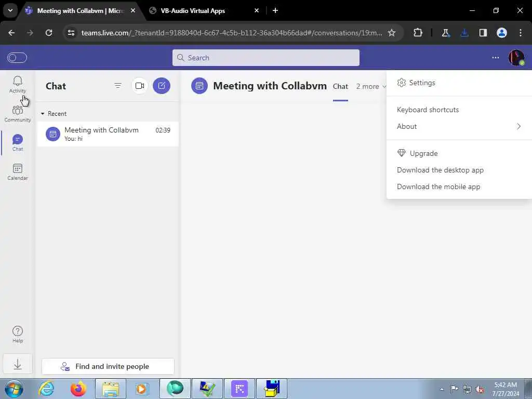Open the green globe browser on taskbar

point(175,389)
